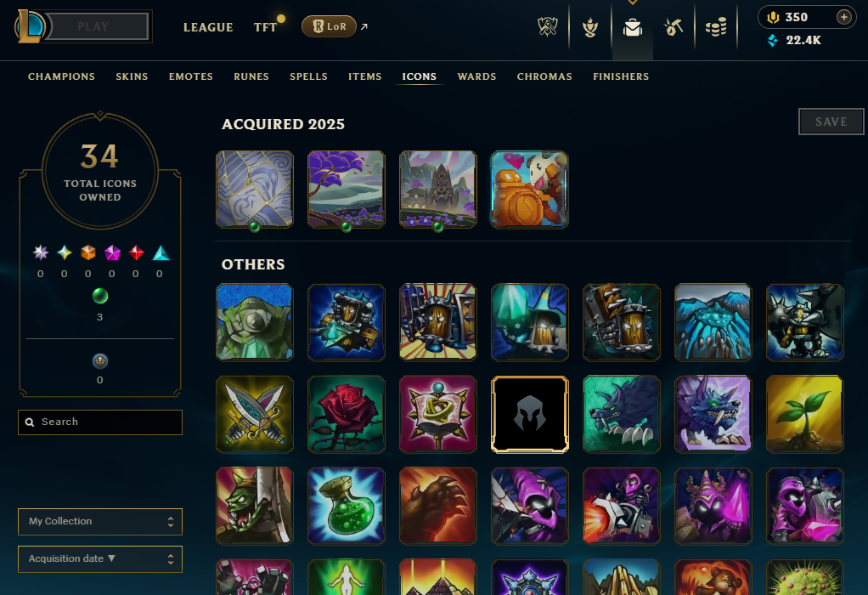Switch to the Emotes tab
868x595 pixels.
point(191,76)
